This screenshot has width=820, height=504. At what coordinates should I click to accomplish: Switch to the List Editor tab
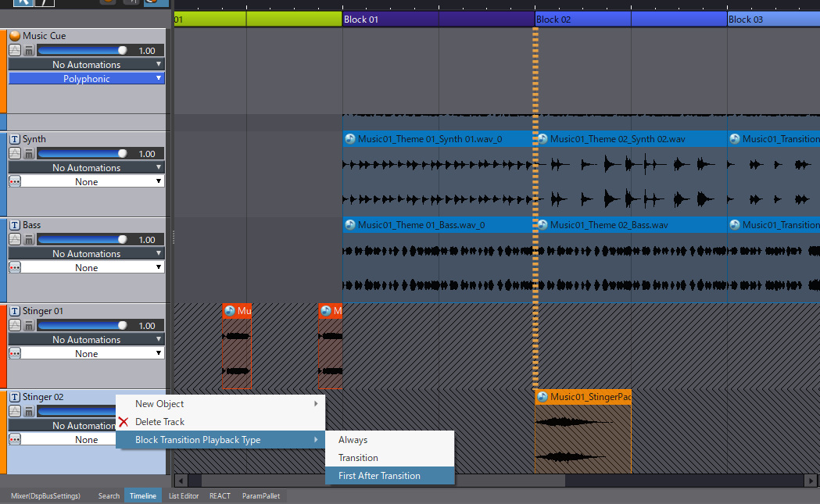184,495
